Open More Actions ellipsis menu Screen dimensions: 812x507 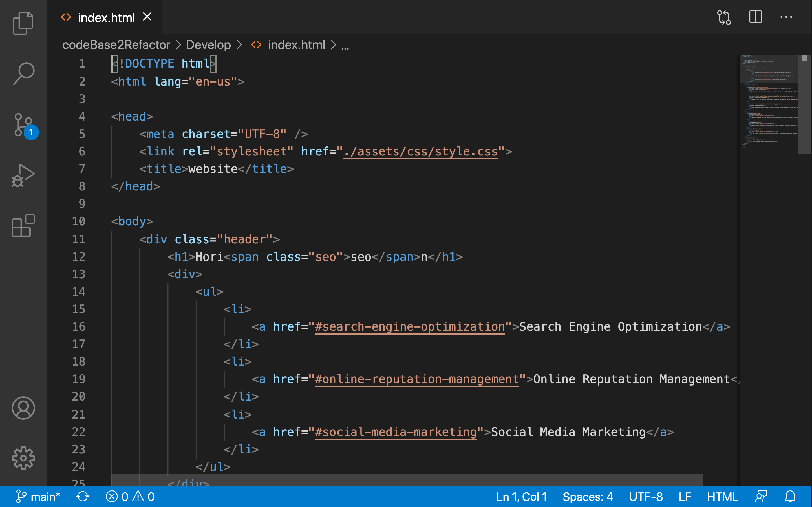[786, 17]
